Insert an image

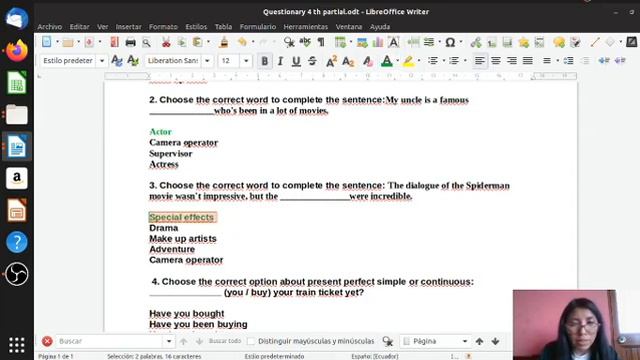(362, 42)
